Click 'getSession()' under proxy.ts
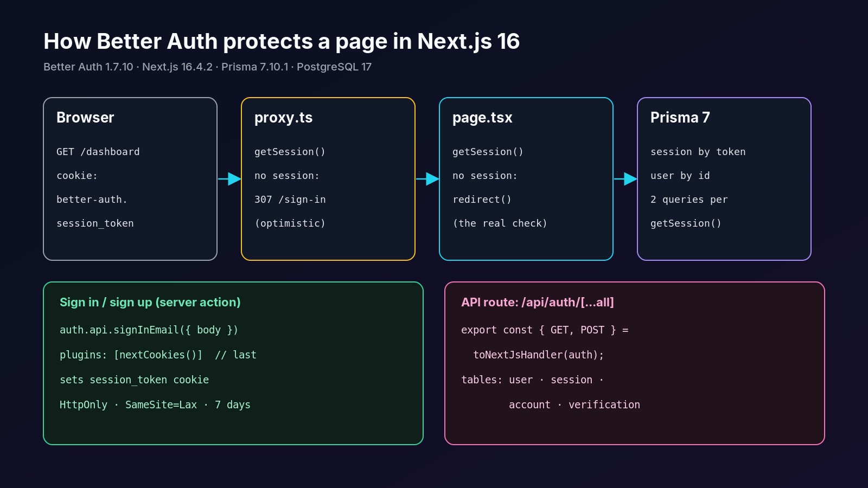The width and height of the screenshot is (868, 488). click(290, 152)
